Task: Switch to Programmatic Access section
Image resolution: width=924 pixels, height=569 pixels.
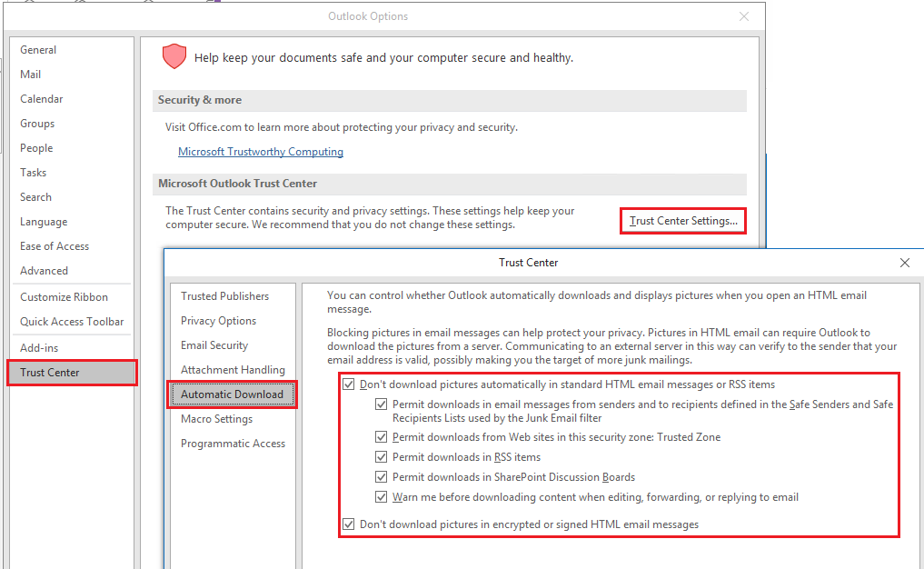Action: tap(233, 444)
